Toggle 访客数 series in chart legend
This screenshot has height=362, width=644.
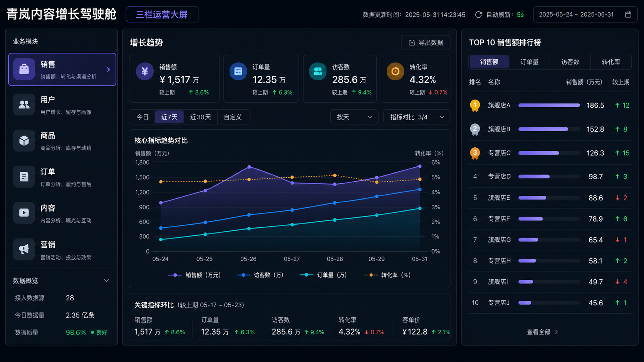pos(260,275)
